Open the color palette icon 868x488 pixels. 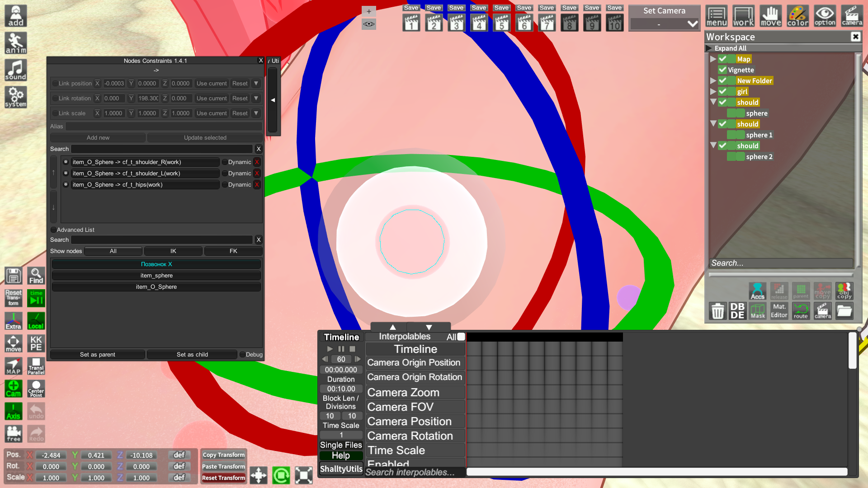point(797,16)
